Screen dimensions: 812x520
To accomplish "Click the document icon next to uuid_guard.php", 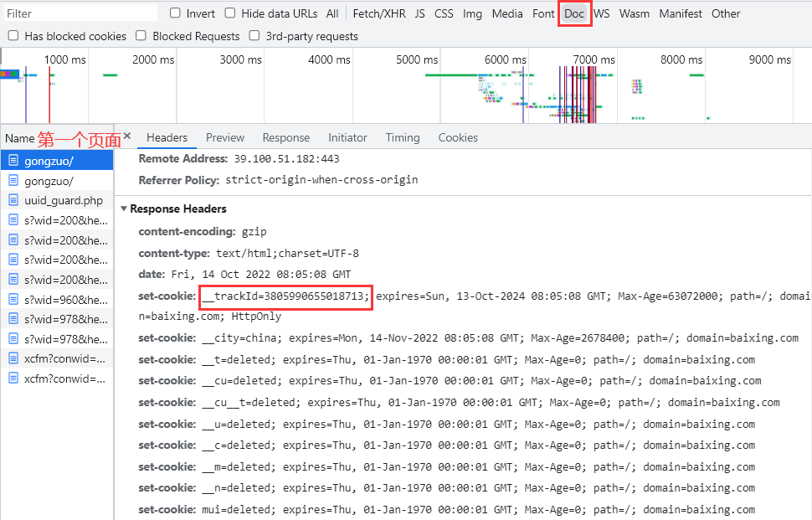I will click(x=13, y=200).
